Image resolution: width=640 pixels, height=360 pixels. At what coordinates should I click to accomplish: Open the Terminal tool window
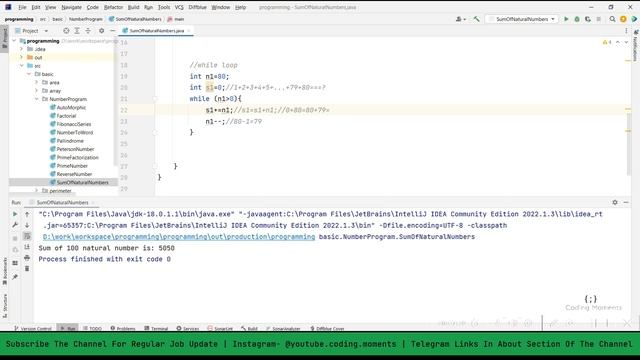[x=156, y=328]
